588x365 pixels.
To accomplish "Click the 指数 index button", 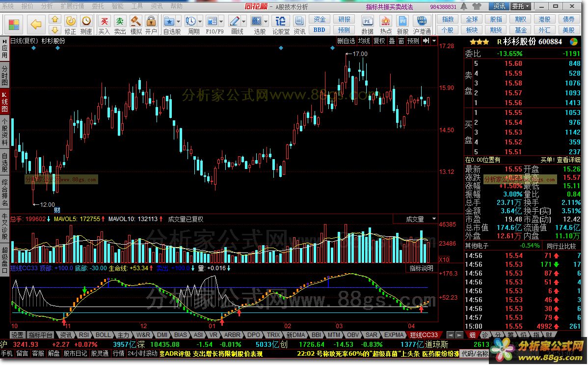I will [x=448, y=19].
